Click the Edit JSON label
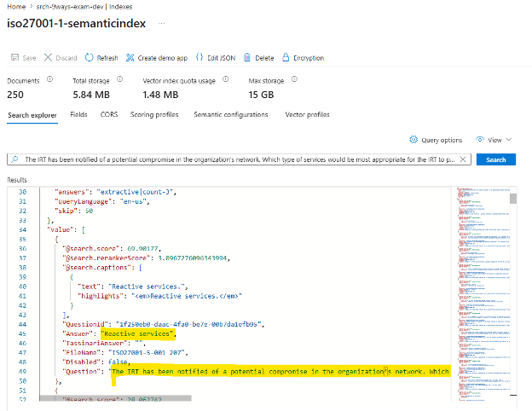532x411 pixels. click(x=222, y=58)
